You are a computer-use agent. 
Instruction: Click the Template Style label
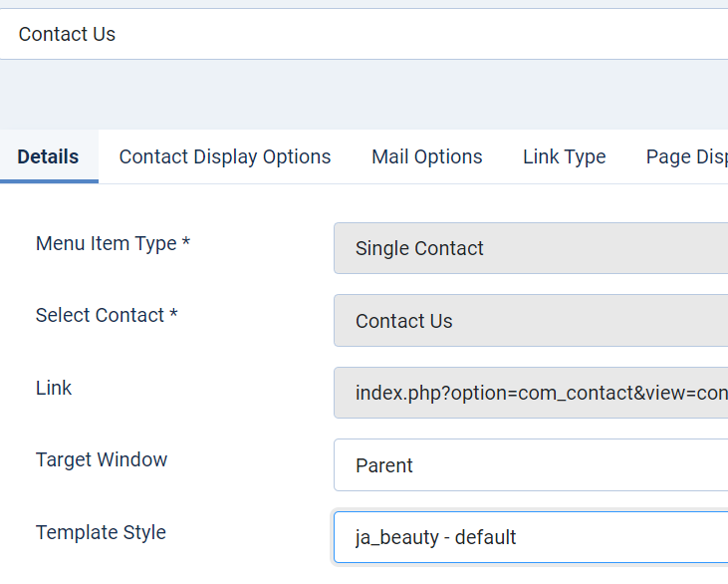[101, 532]
